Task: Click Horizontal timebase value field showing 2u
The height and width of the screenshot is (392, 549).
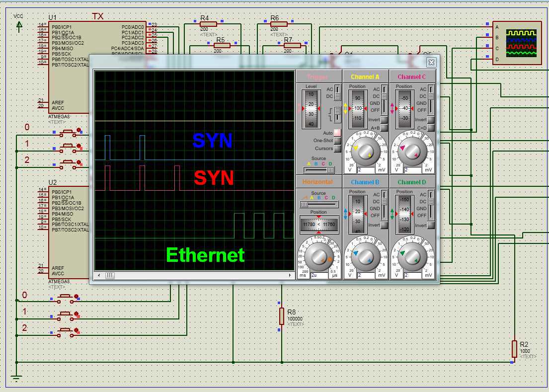Action: pyautogui.click(x=319, y=275)
